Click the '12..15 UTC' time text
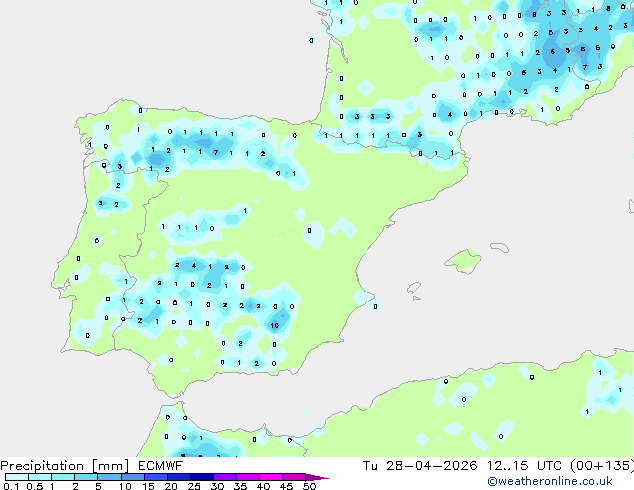 [524, 466]
